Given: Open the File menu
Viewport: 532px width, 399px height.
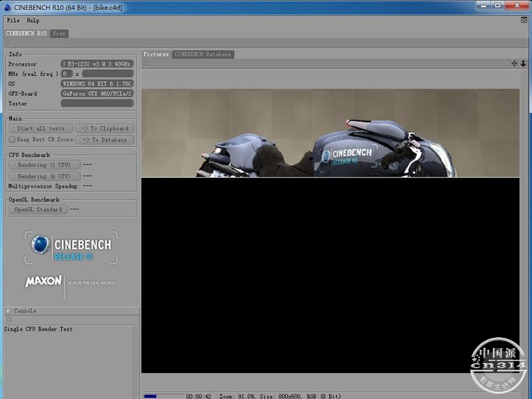Looking at the screenshot, I should point(13,21).
